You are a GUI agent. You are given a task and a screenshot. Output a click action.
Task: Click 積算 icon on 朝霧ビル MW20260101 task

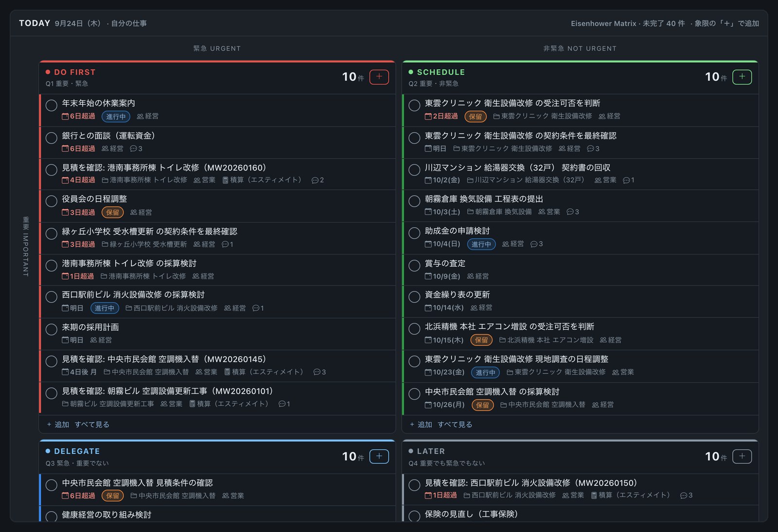[x=192, y=404]
